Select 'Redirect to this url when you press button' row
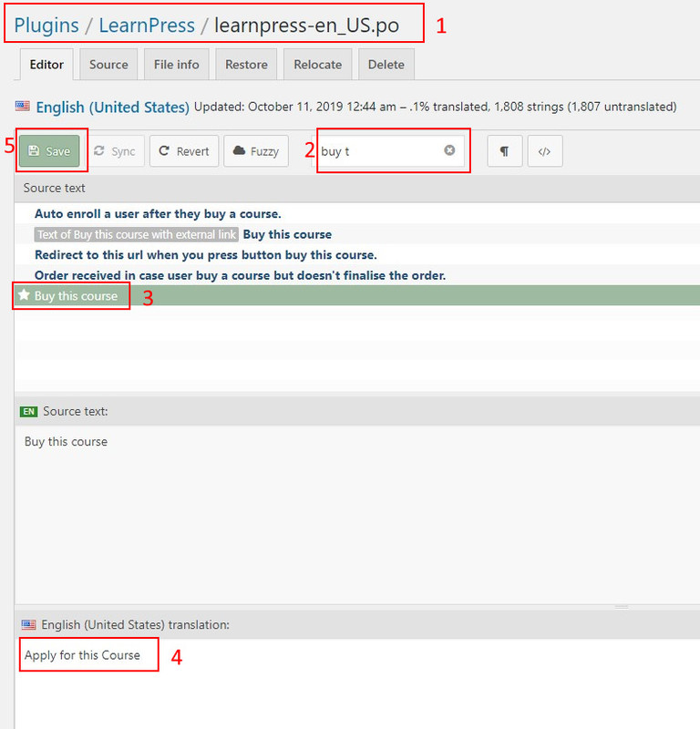Viewport: 700px width, 729px height. point(356,255)
